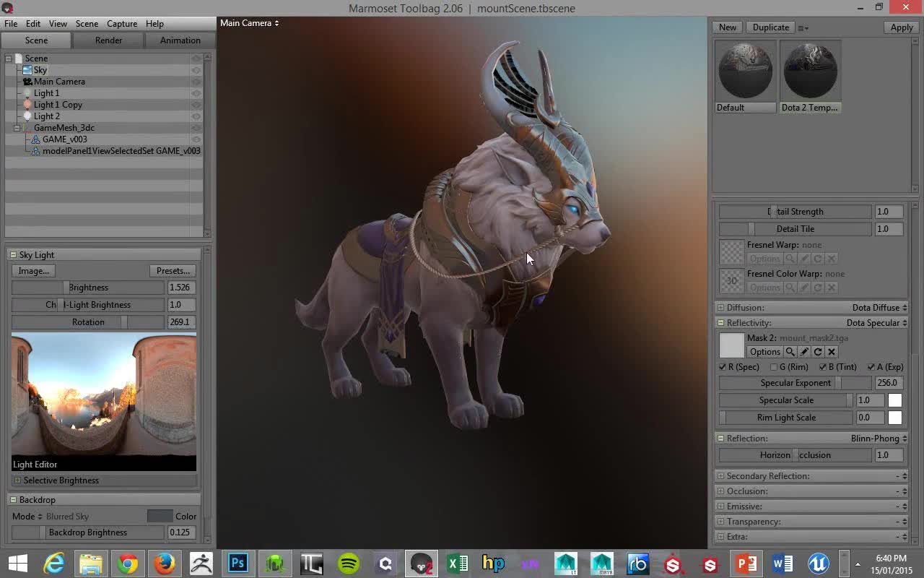Open Excel from the taskbar
The image size is (924, 578).
point(458,563)
